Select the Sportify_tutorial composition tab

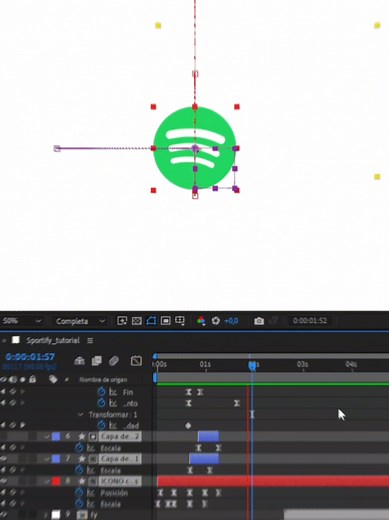click(x=53, y=340)
